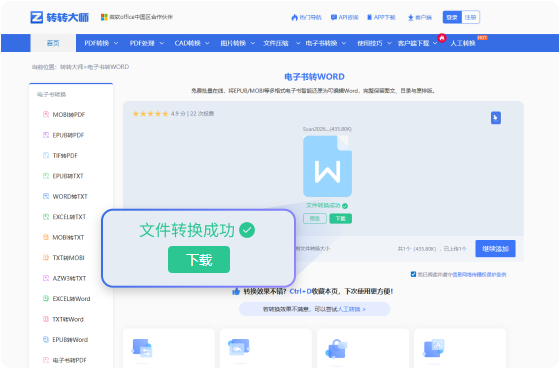This screenshot has height=369, width=560.
Task: Click the 人工转换 > link in the suggestion bar
Action: [351, 309]
